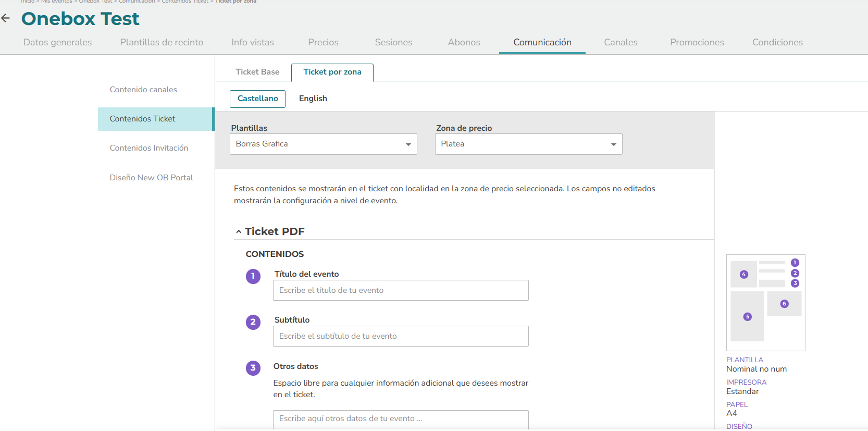Click marker 6 in the ticket layout preview
This screenshot has width=868, height=431.
click(785, 304)
